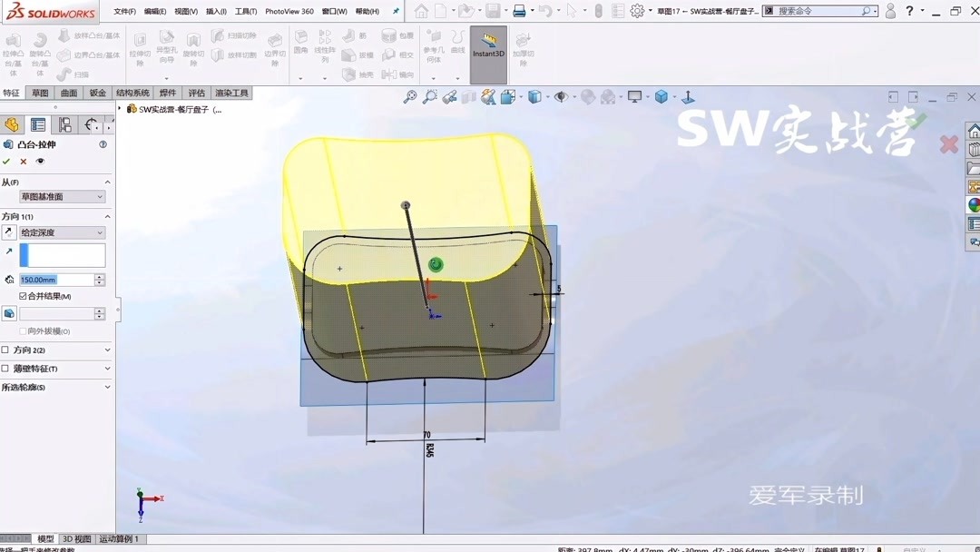Increase extrude depth with the up stepper arrow
This screenshot has height=552, width=980.
click(99, 275)
